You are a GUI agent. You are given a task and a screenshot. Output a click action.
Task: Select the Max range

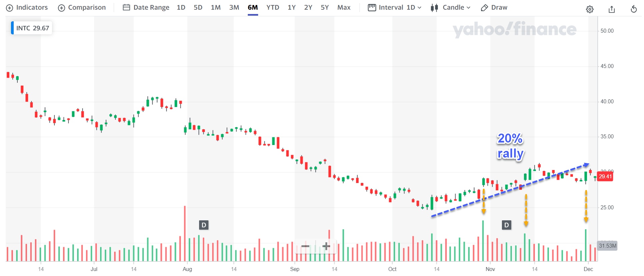[344, 7]
